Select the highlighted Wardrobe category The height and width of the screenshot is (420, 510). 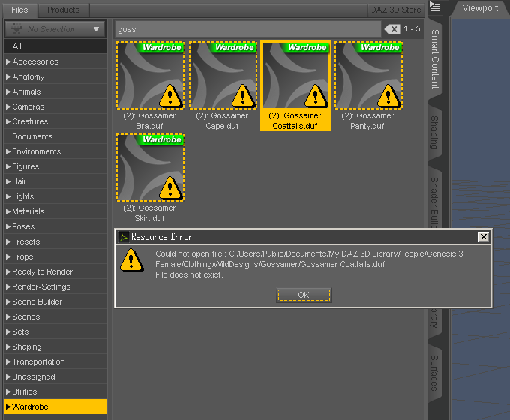point(55,406)
